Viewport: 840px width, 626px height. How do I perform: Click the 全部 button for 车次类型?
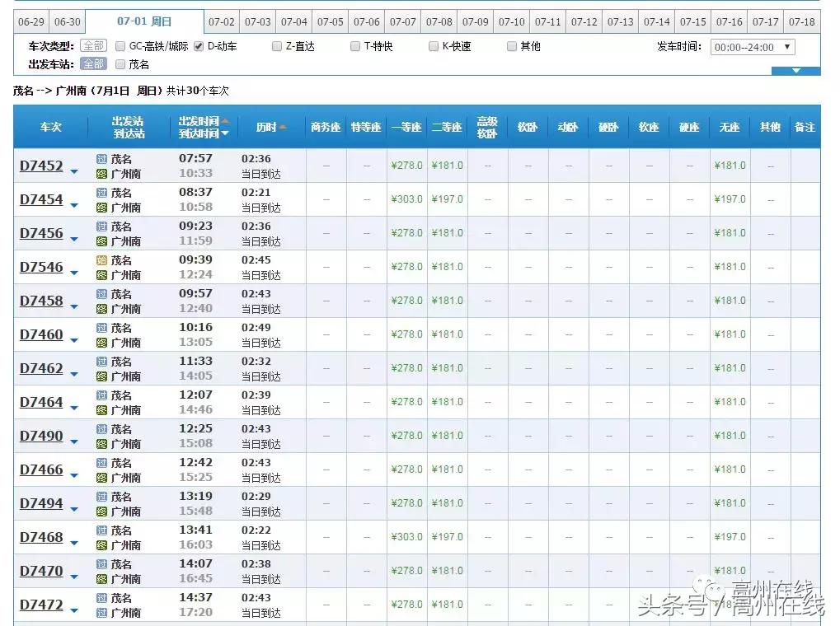93,46
